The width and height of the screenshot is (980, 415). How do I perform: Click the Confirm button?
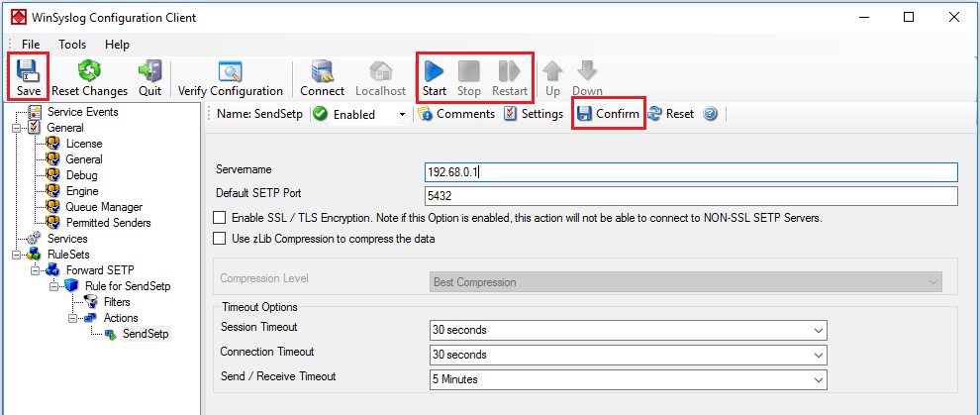tap(608, 114)
